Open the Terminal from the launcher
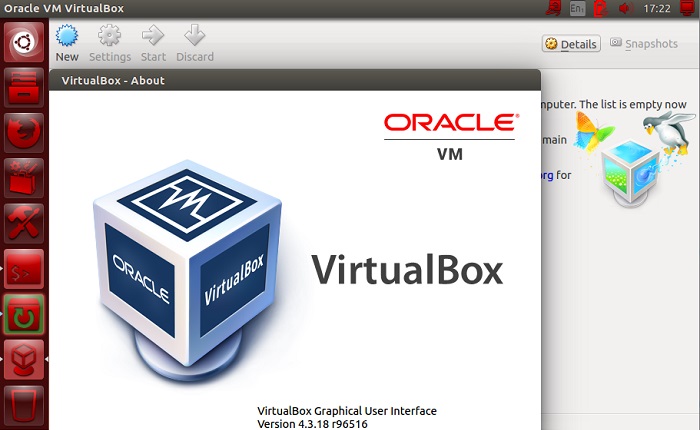The height and width of the screenshot is (430, 700). (x=24, y=269)
